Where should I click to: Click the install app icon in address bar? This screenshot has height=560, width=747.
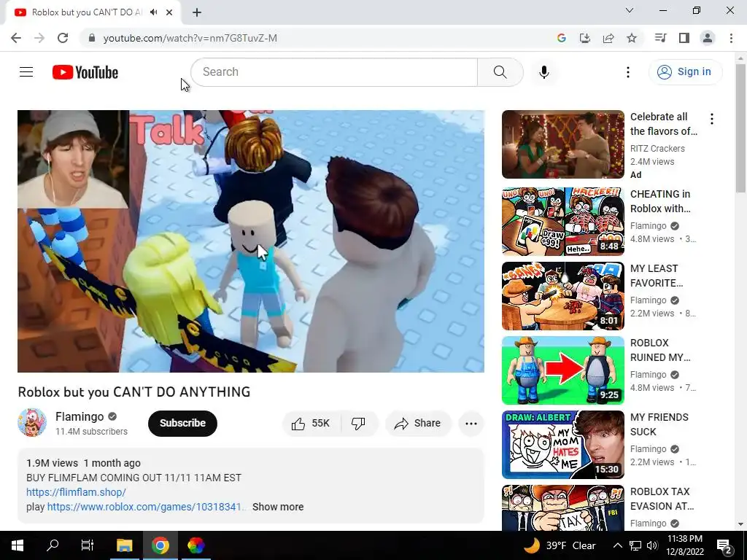coord(584,38)
